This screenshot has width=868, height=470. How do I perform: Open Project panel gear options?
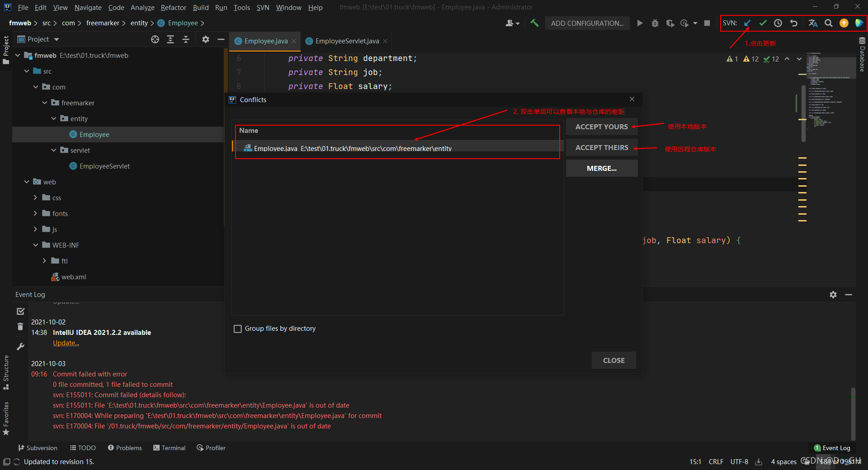tap(206, 39)
